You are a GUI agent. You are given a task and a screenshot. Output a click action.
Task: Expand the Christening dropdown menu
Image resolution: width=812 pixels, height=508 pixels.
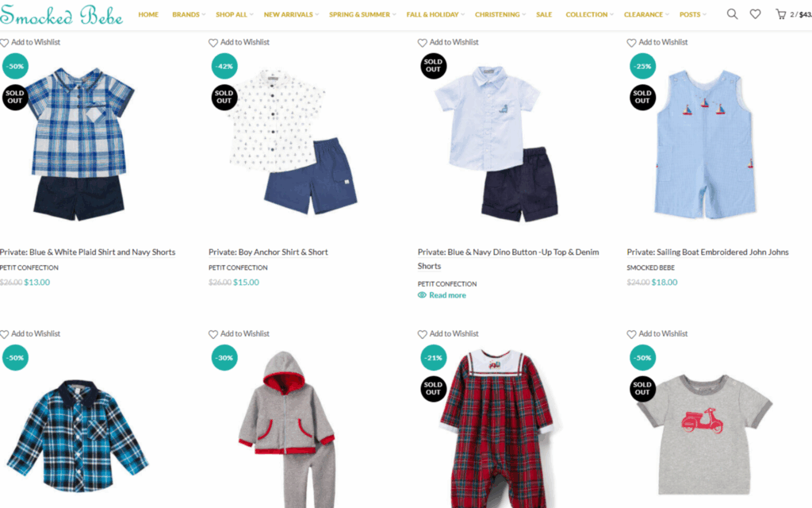tap(500, 14)
